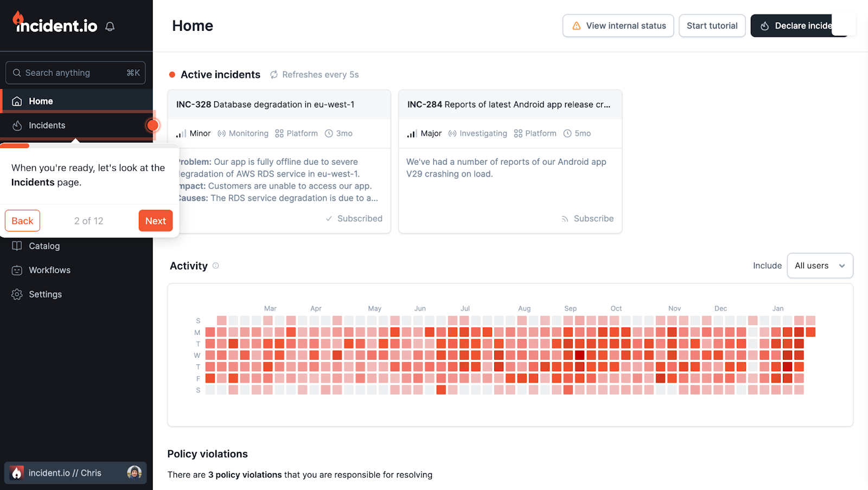
Task: Click the notification bell icon
Action: point(110,27)
